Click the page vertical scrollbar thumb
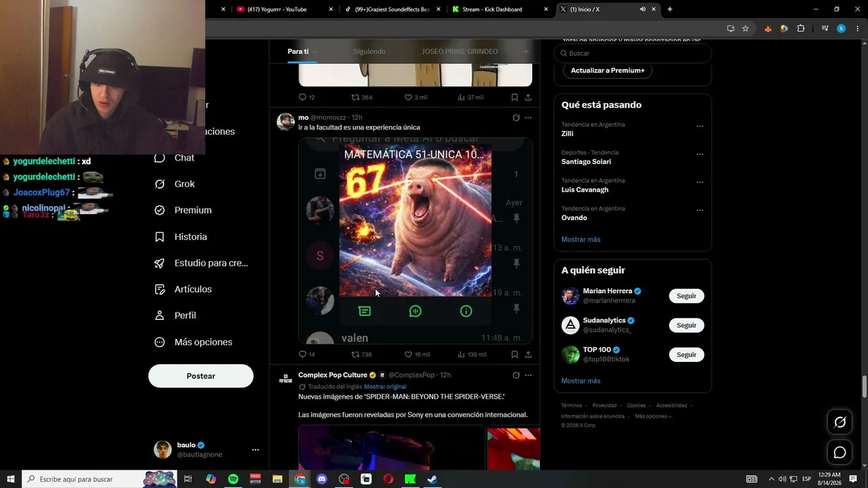 coord(864,387)
